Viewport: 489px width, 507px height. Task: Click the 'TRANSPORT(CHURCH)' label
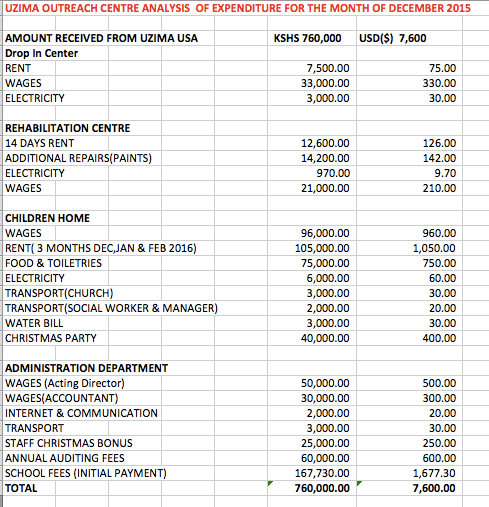[x=59, y=293]
